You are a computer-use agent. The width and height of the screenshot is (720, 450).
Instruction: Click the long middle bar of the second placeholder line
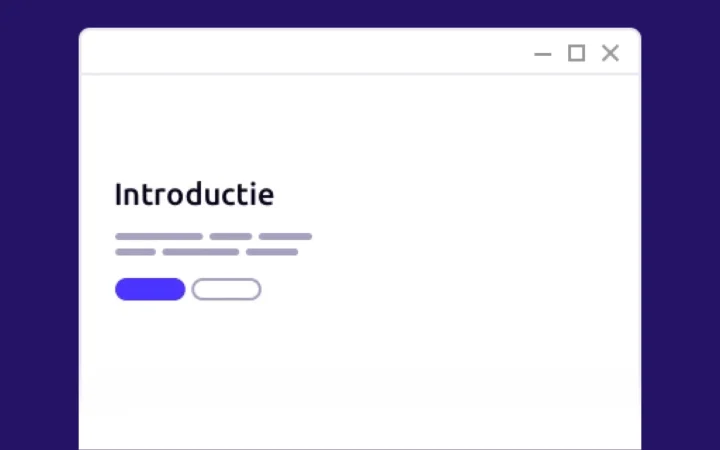[200, 252]
